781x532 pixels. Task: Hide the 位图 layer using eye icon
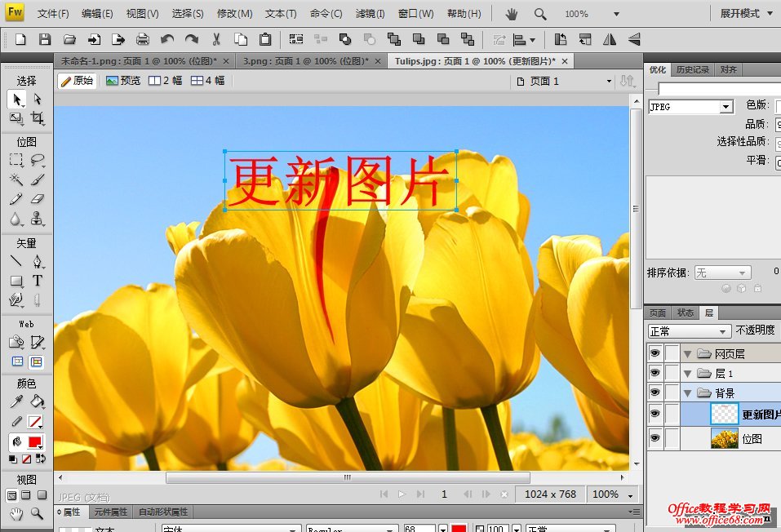[x=655, y=439]
